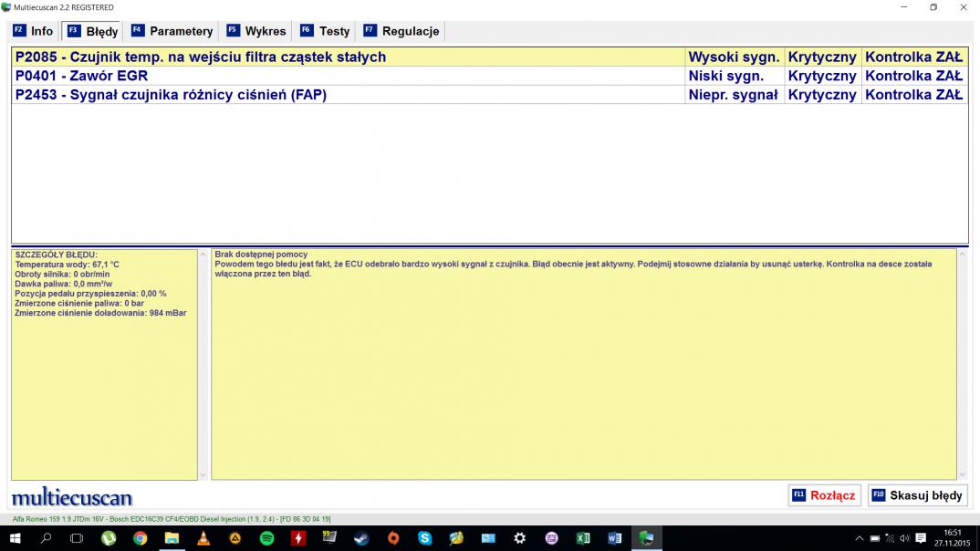Click the F2 key icon on Info tab
Viewport: 980px width, 551px height.
click(x=19, y=30)
